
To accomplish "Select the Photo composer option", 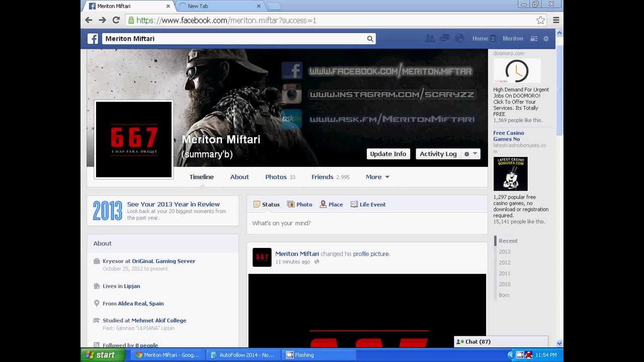I will (300, 205).
